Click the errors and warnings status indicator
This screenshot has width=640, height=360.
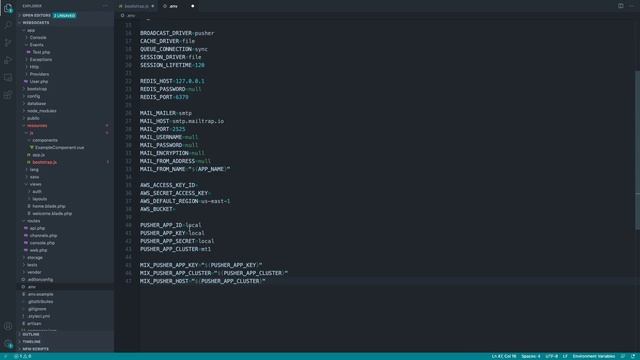pos(22,356)
